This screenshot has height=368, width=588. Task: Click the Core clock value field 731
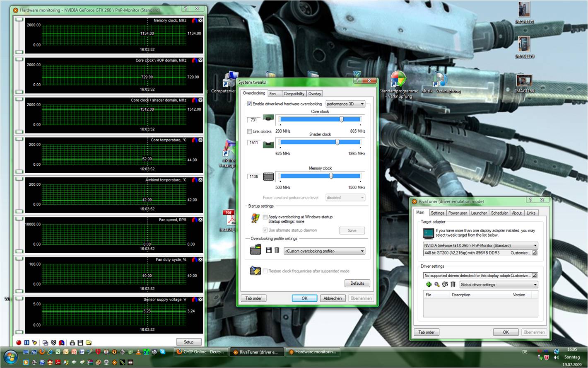[253, 120]
